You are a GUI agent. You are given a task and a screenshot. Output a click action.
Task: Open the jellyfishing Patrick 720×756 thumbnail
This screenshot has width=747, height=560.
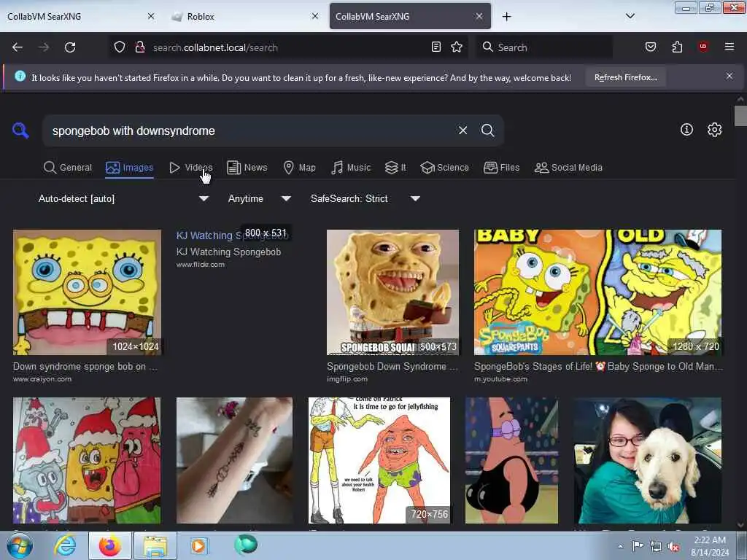[379, 461]
